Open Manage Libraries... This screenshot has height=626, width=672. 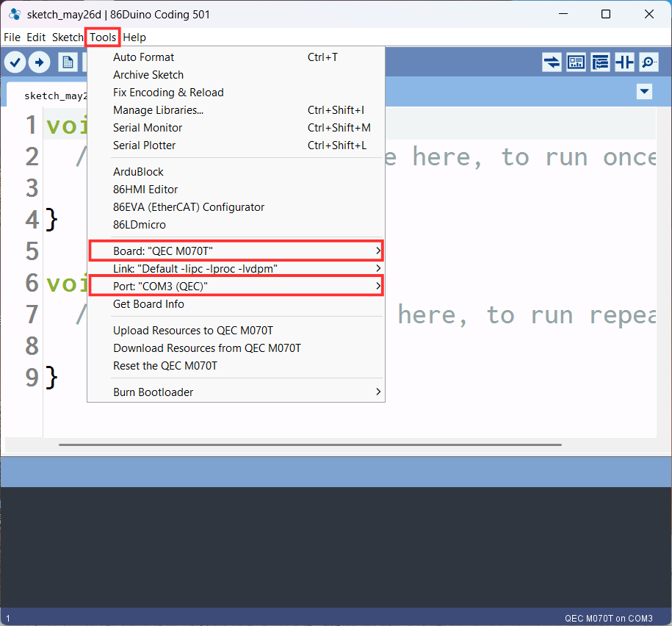[236, 109]
